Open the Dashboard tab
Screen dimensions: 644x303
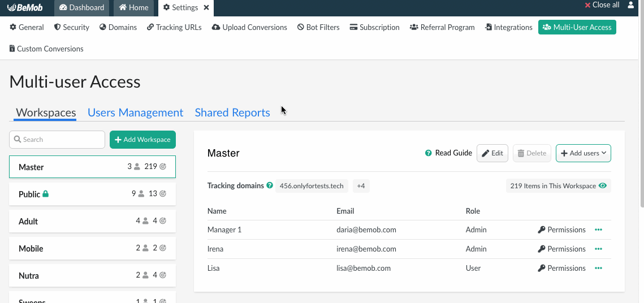pyautogui.click(x=82, y=7)
